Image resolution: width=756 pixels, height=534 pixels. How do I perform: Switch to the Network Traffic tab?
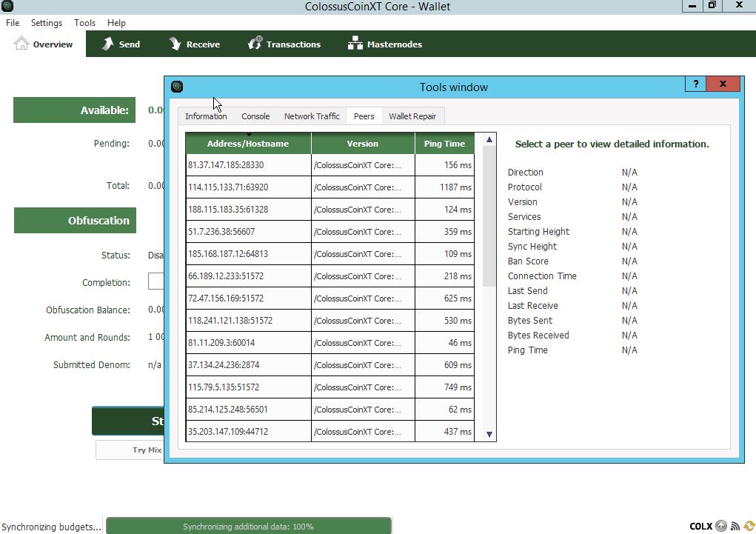coord(312,116)
